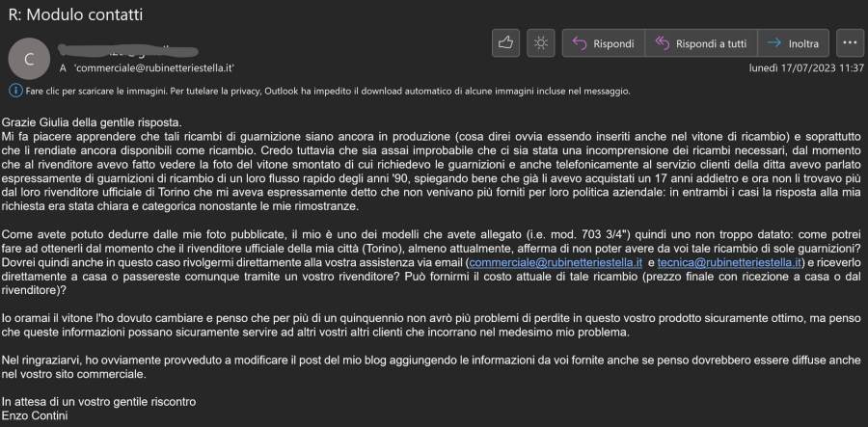Click the info icon in privacy bar
Viewport: 868px width, 427px height.
click(x=14, y=92)
